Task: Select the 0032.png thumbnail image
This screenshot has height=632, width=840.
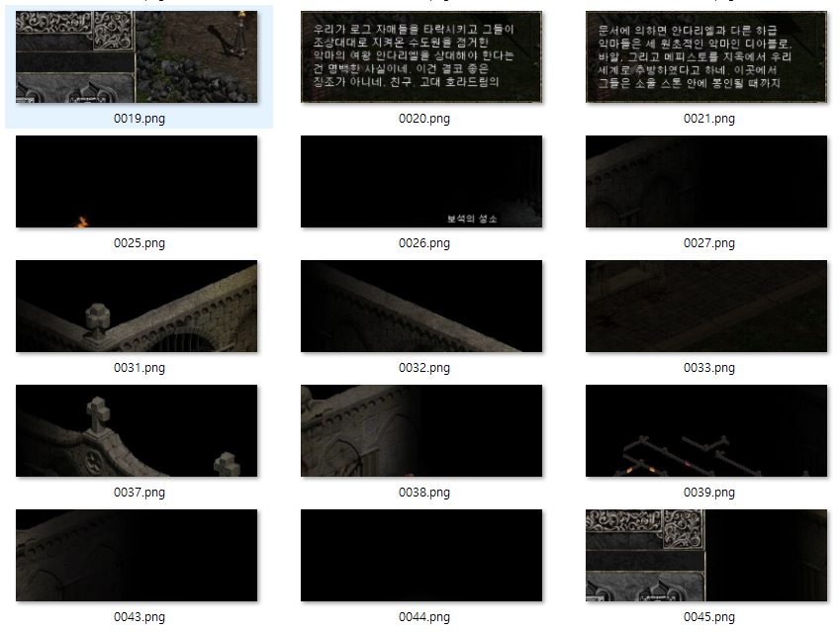Action: click(x=421, y=307)
